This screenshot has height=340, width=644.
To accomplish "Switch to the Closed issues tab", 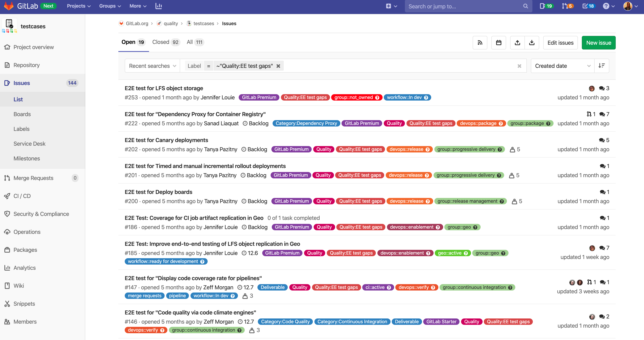I will pos(166,42).
